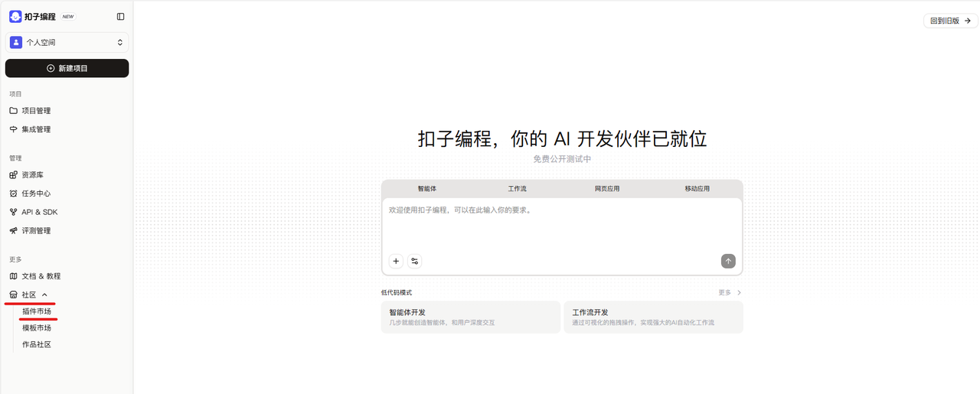
Task: Collapse the sidebar with the panel icon
Action: click(120, 16)
